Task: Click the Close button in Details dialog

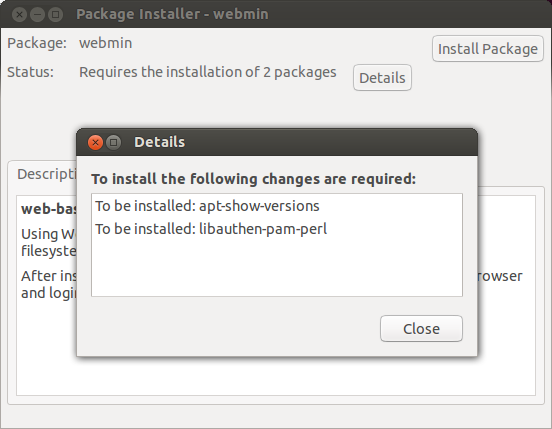Action: 421,328
